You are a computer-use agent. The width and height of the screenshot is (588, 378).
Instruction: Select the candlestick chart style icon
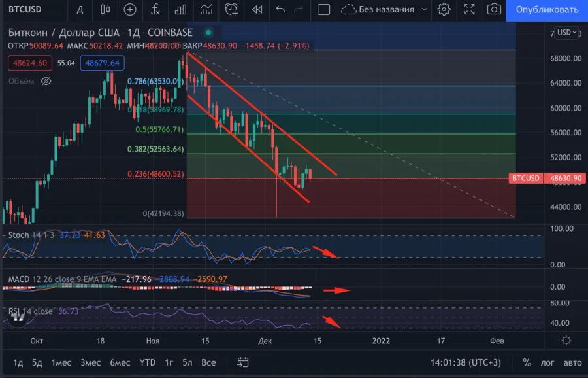[105, 10]
